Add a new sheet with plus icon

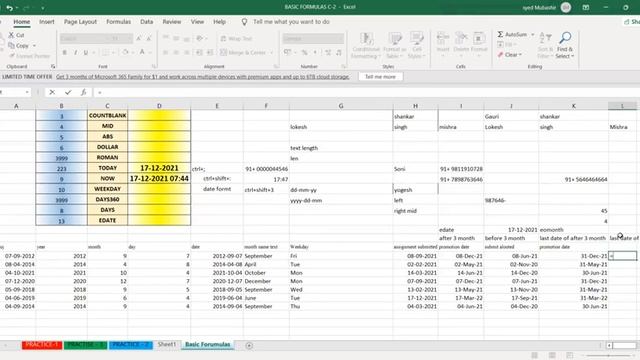pyautogui.click(x=249, y=345)
